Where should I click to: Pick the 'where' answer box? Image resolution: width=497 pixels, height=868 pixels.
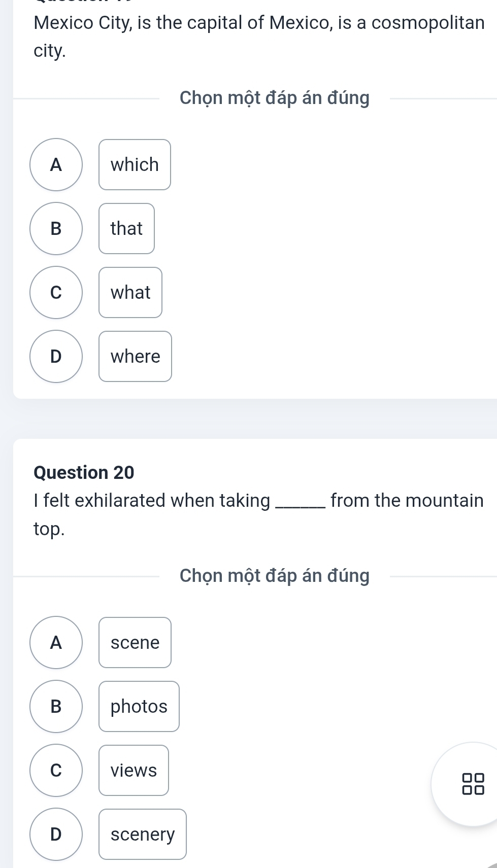click(135, 356)
